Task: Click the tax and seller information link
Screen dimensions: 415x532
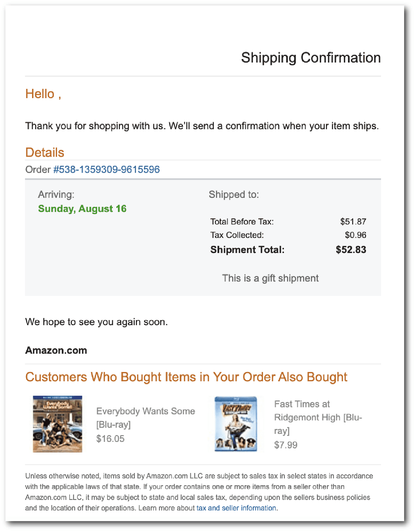Action: click(x=236, y=508)
